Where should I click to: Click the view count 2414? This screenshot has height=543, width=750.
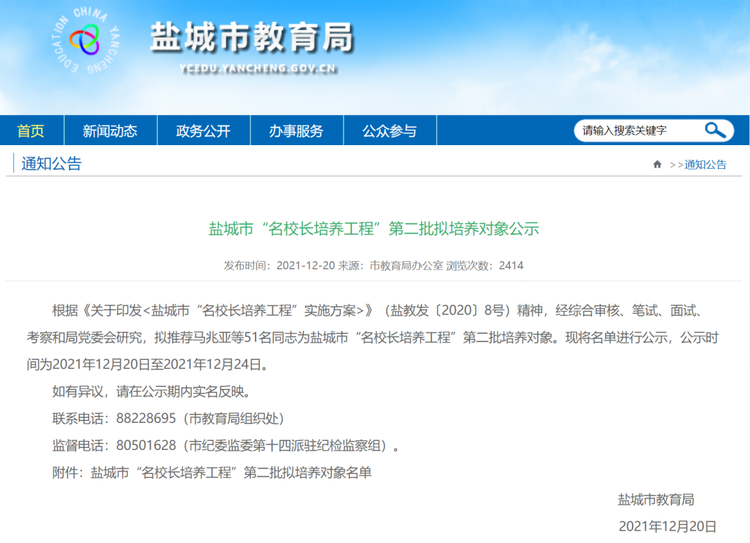(511, 266)
